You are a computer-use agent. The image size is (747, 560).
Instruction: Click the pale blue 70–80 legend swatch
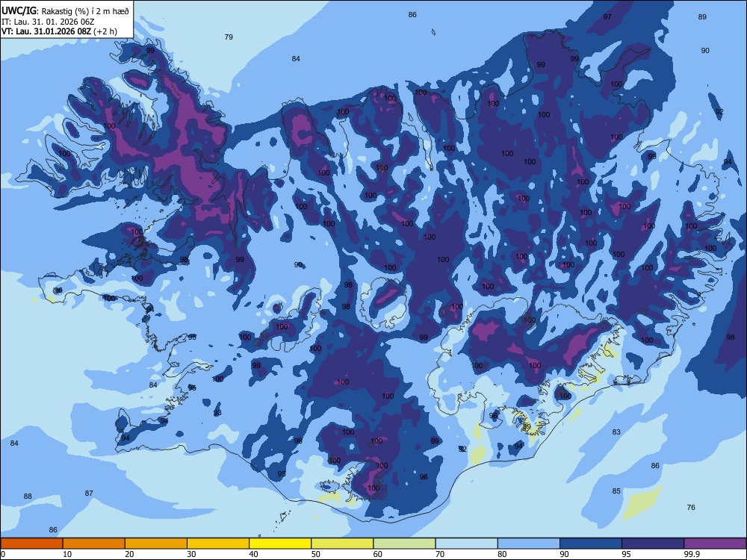tap(466, 544)
